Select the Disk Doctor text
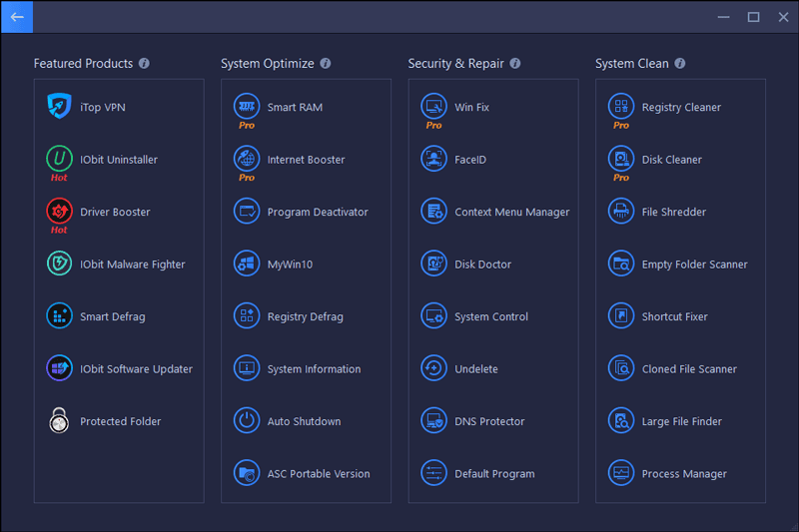The height and width of the screenshot is (532, 799). 483,265
